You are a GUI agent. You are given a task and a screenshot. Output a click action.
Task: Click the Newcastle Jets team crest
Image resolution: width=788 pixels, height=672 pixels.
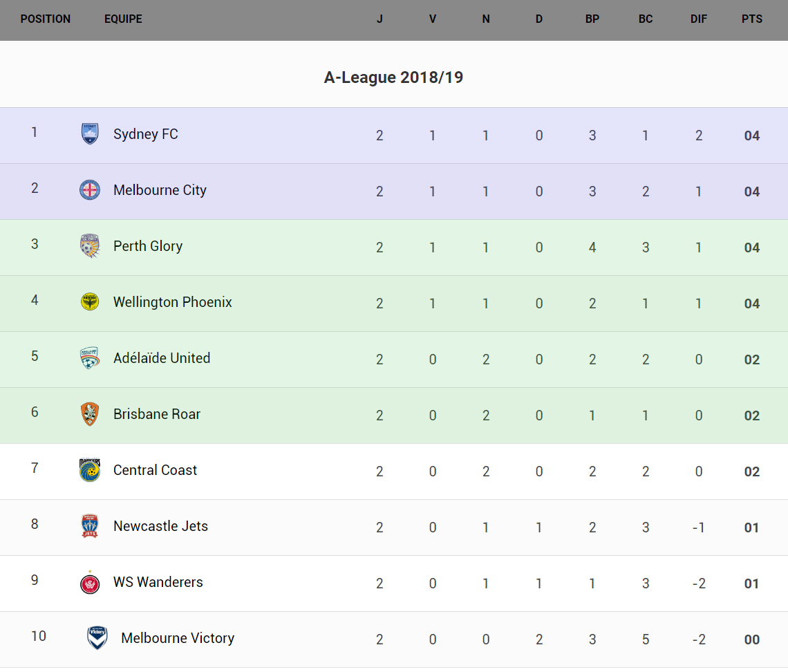(90, 526)
